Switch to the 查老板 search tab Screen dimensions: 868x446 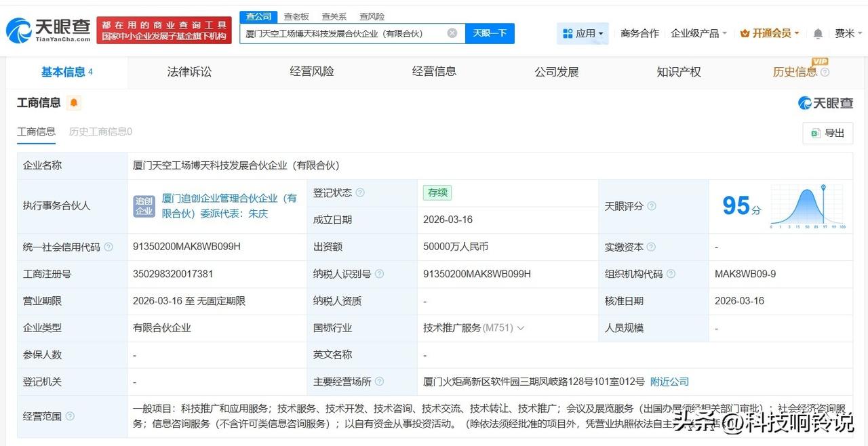pyautogui.click(x=296, y=16)
